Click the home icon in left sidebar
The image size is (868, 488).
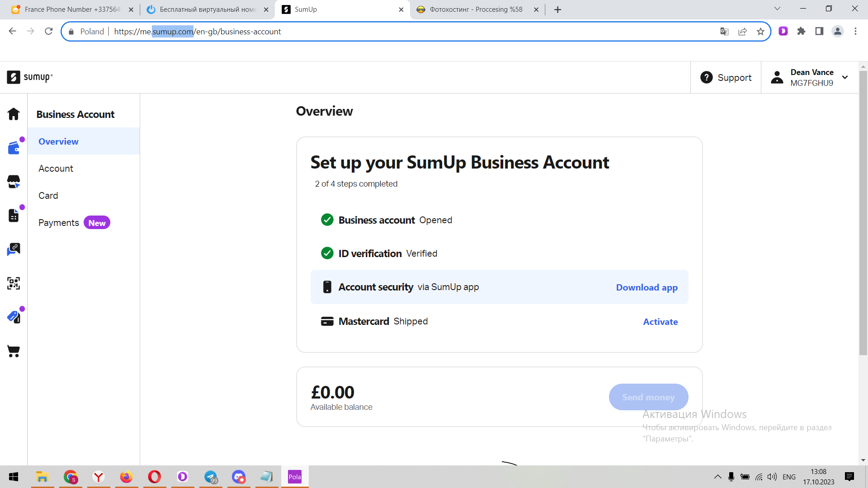coord(14,114)
